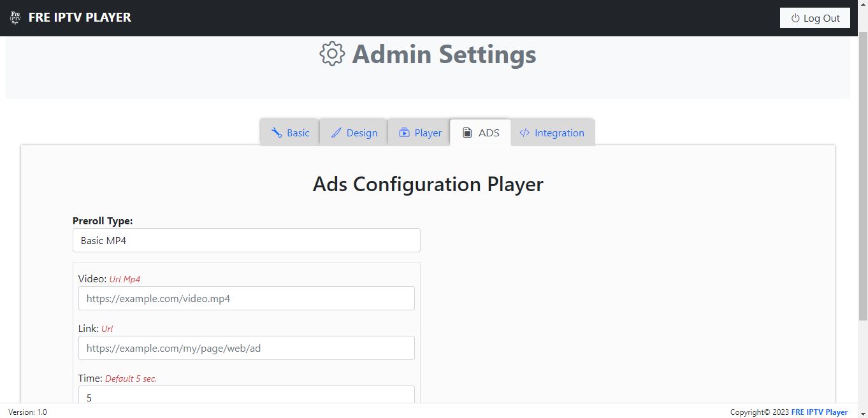Screen dimensions: 868x418
Task: Click the page vertical scrollbar
Action: pyautogui.click(x=863, y=191)
